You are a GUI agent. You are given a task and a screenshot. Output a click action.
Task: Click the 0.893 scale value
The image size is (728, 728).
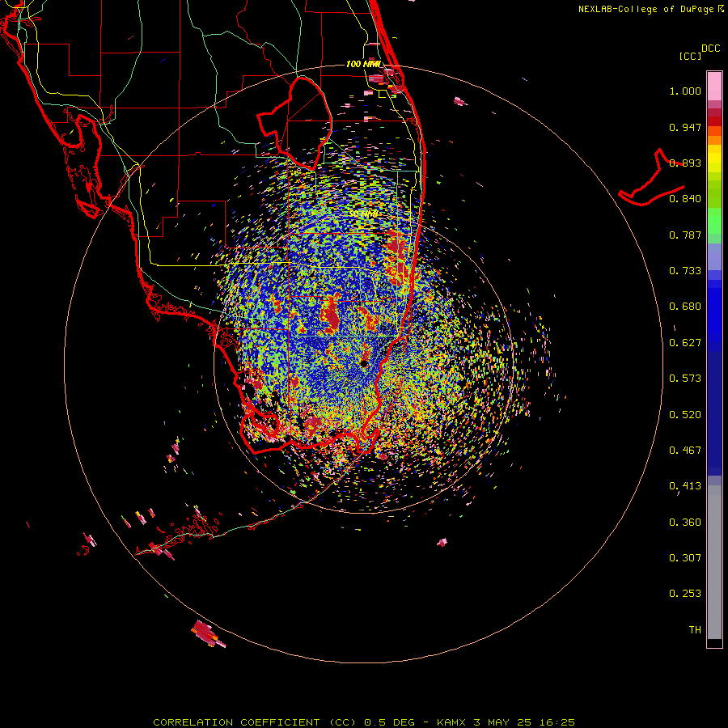685,163
